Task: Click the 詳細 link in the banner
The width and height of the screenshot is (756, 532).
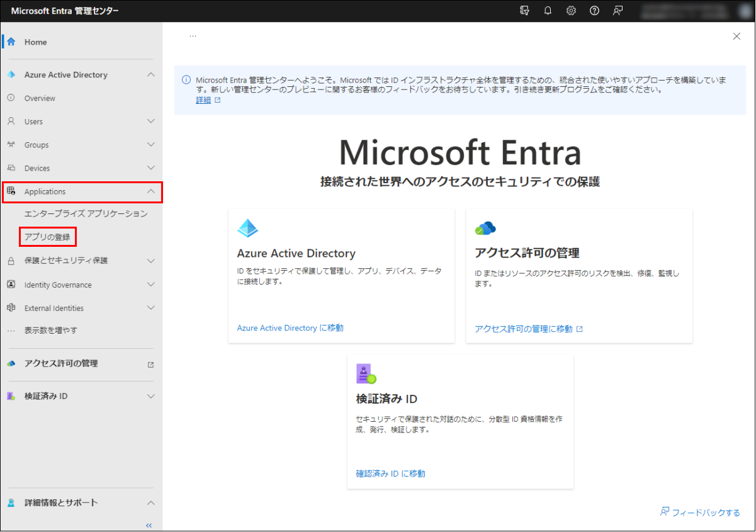Action: [203, 100]
